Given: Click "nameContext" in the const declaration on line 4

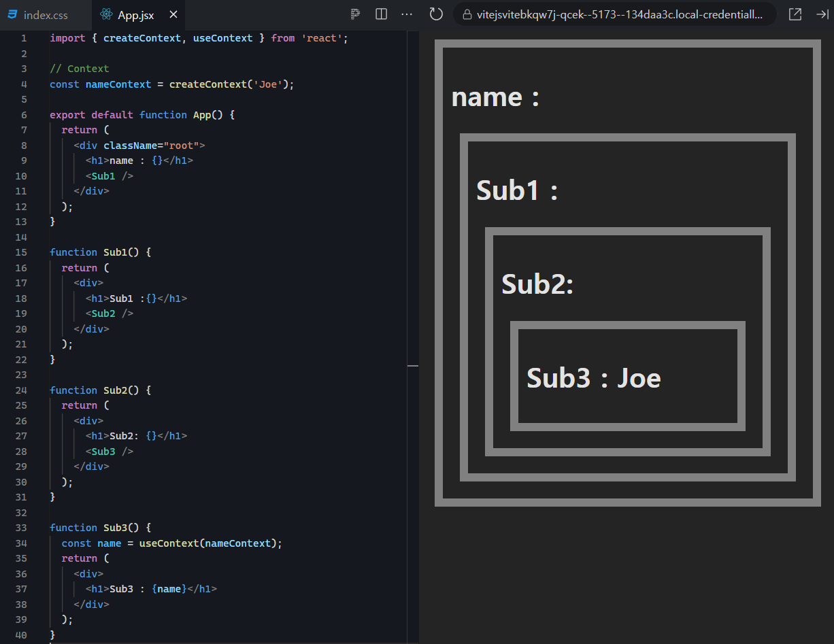Looking at the screenshot, I should [x=118, y=84].
